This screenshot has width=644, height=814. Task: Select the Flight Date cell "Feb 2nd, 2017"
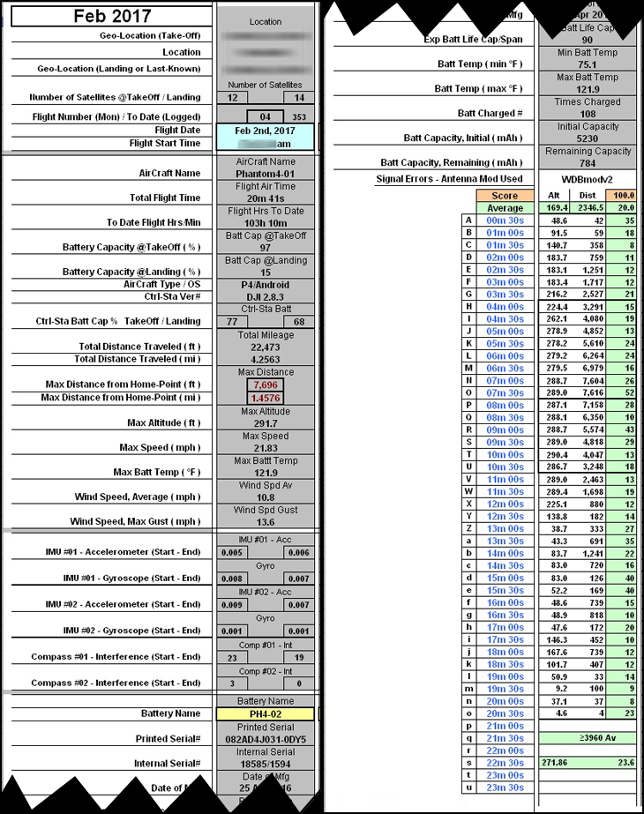[265, 131]
